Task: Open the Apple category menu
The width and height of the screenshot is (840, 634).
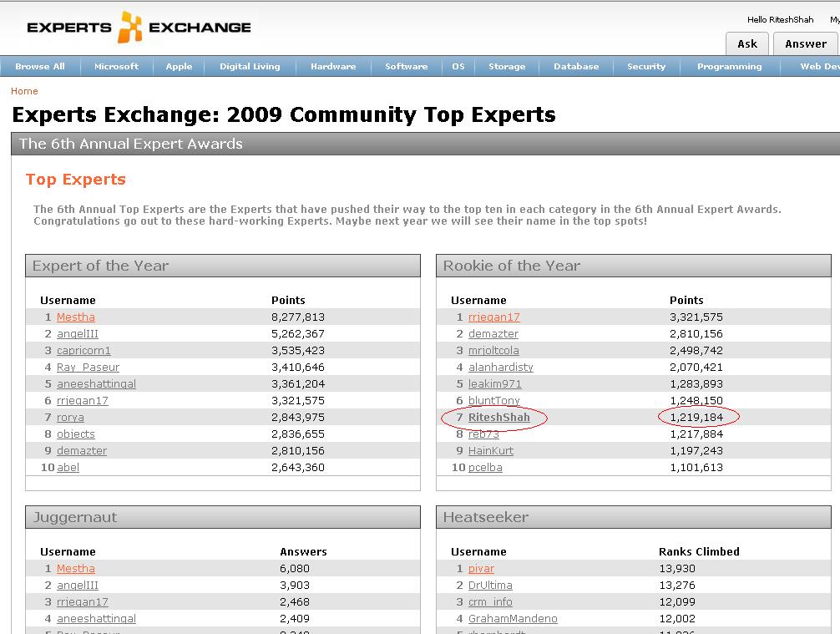Action: [x=179, y=67]
